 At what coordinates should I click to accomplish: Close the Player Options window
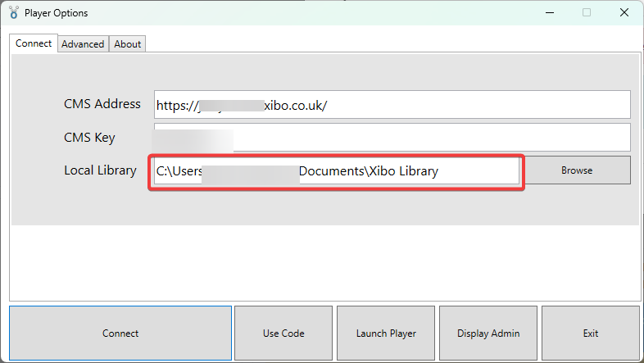pyautogui.click(x=624, y=13)
